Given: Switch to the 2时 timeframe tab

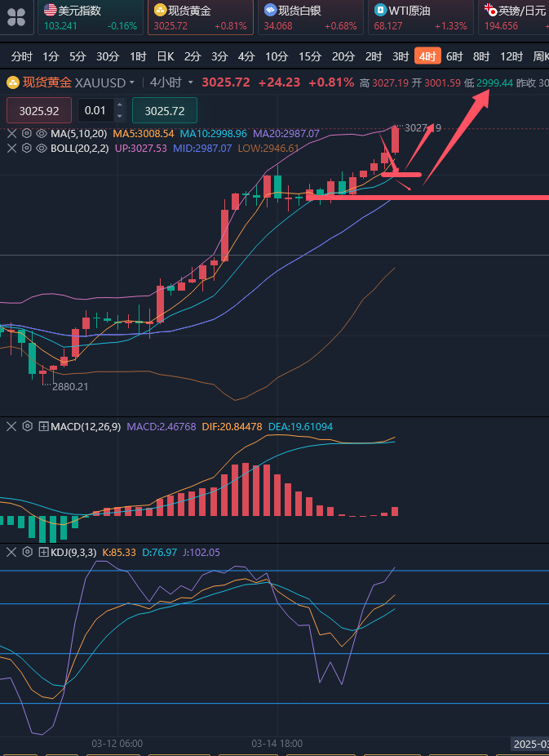Looking at the screenshot, I should (x=374, y=57).
